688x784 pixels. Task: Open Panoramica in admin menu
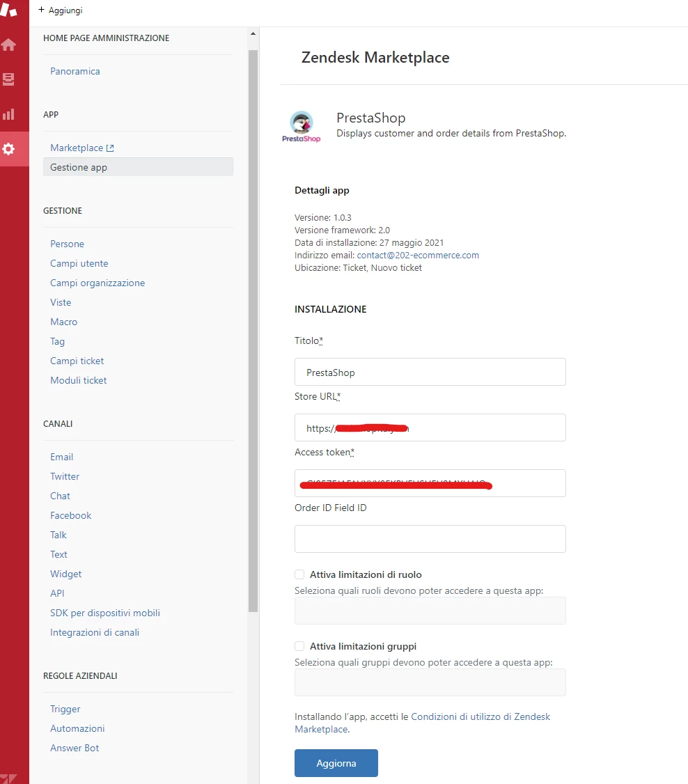tap(75, 71)
